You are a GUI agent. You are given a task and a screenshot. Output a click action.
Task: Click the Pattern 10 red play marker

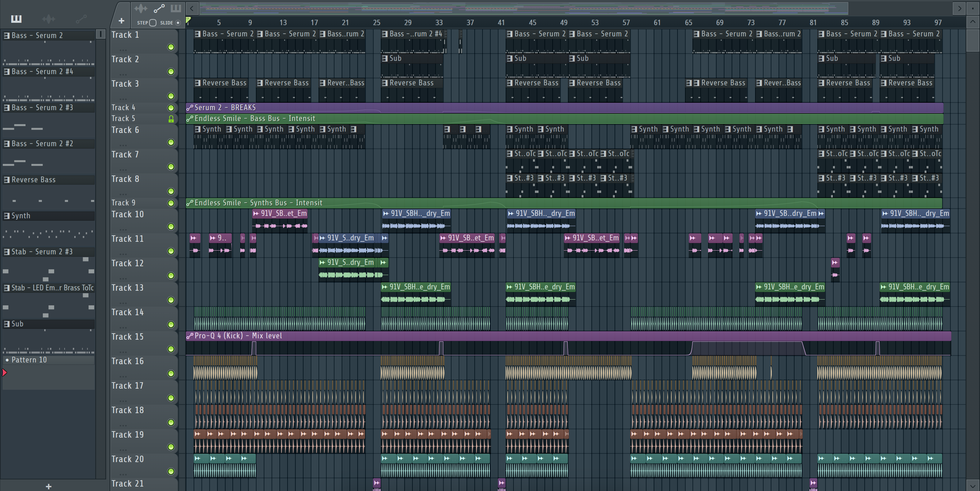pyautogui.click(x=4, y=373)
